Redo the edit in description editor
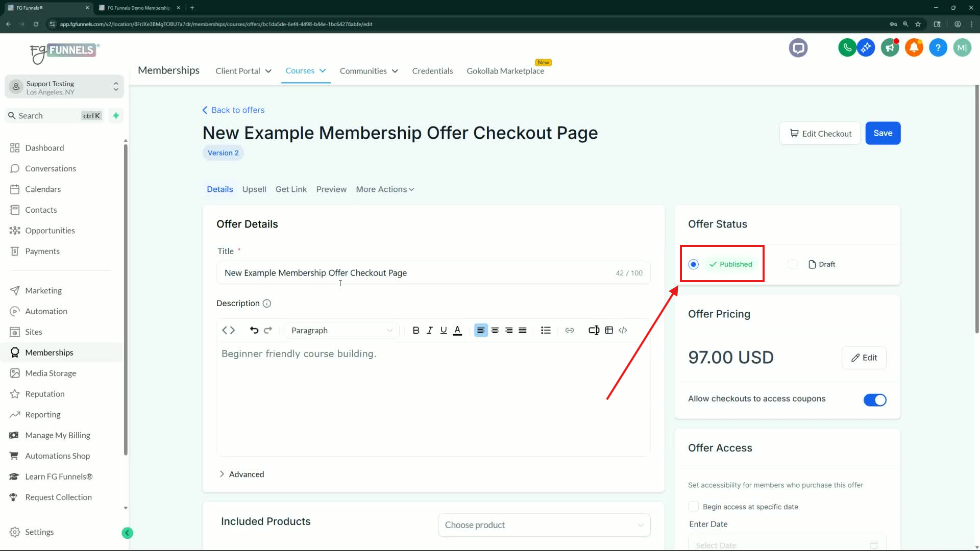 pos(268,330)
